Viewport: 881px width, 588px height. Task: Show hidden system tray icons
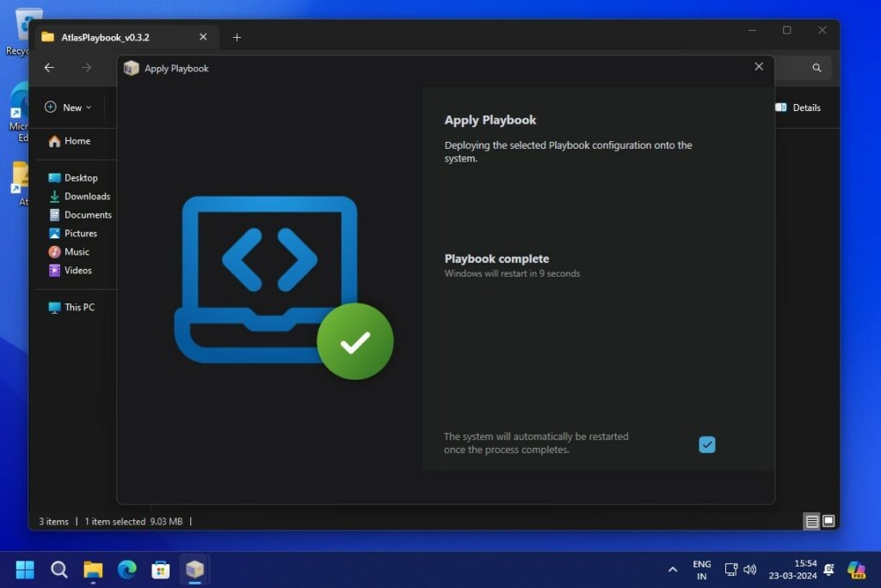point(673,569)
